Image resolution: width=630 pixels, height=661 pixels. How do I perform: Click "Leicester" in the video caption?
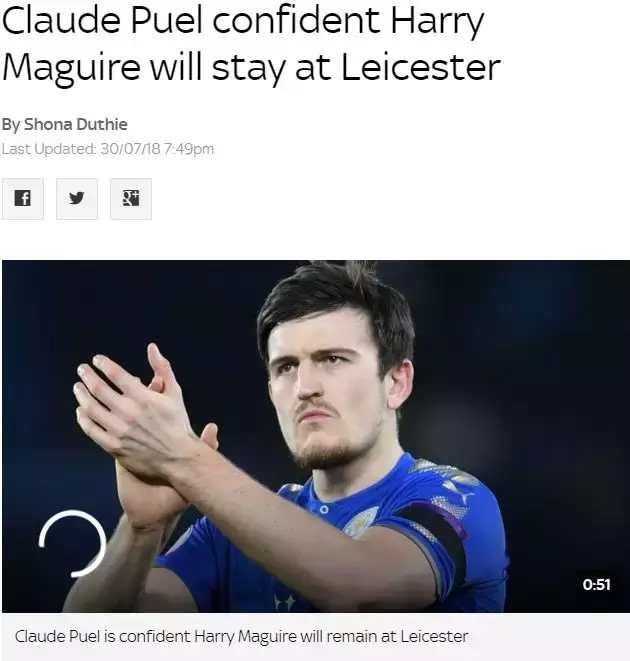[x=434, y=636]
